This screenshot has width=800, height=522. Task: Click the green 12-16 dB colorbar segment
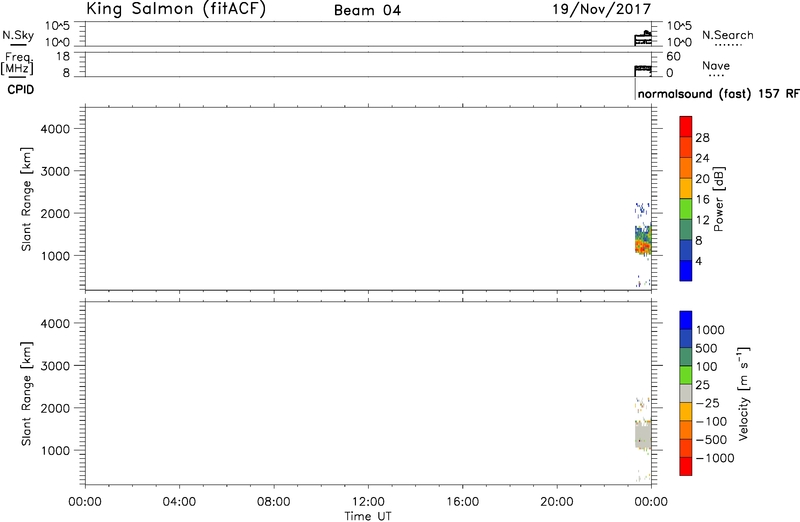tap(686, 209)
